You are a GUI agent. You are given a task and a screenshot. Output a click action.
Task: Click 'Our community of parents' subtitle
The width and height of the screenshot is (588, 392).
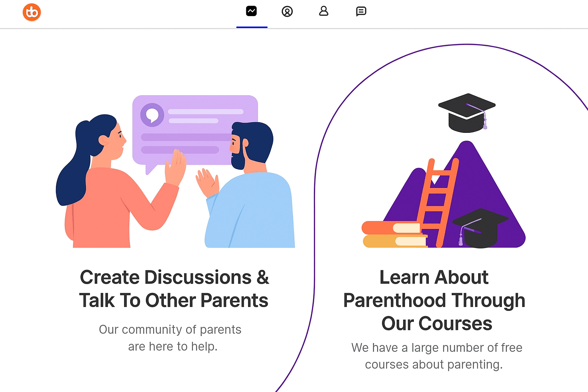[x=170, y=329]
